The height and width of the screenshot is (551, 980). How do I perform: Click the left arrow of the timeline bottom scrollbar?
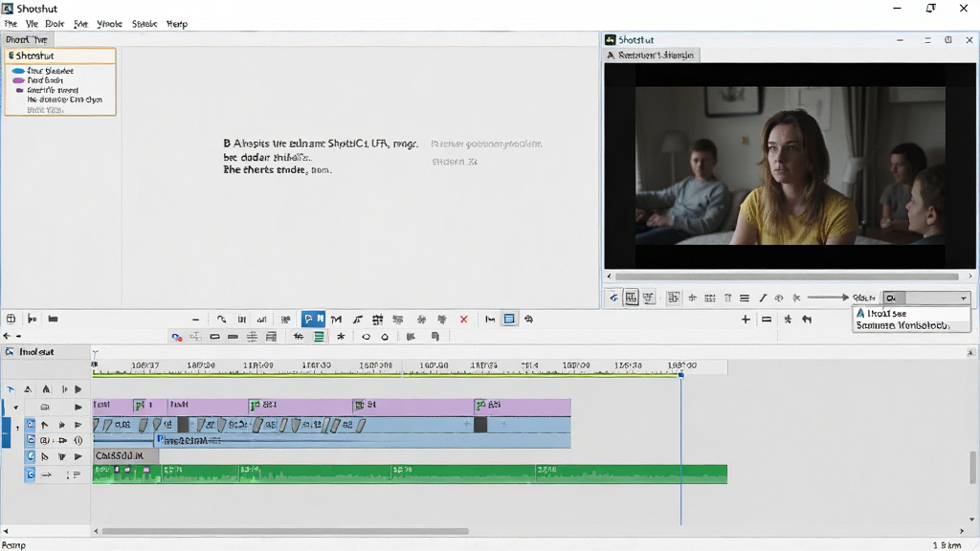click(x=96, y=532)
